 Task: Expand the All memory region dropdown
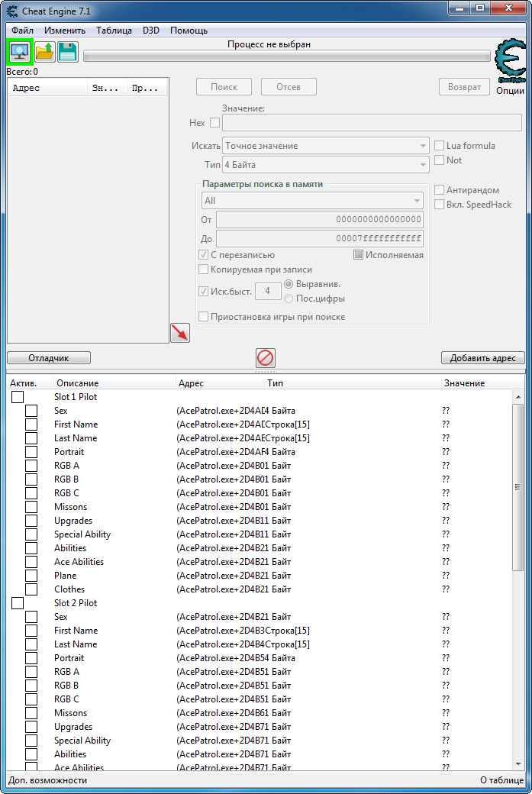312,201
